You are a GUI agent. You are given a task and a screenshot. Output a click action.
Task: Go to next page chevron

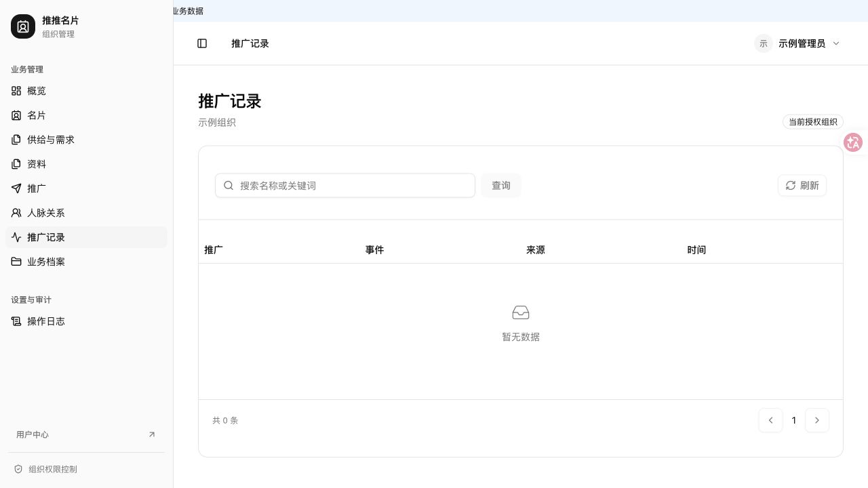[x=817, y=420]
